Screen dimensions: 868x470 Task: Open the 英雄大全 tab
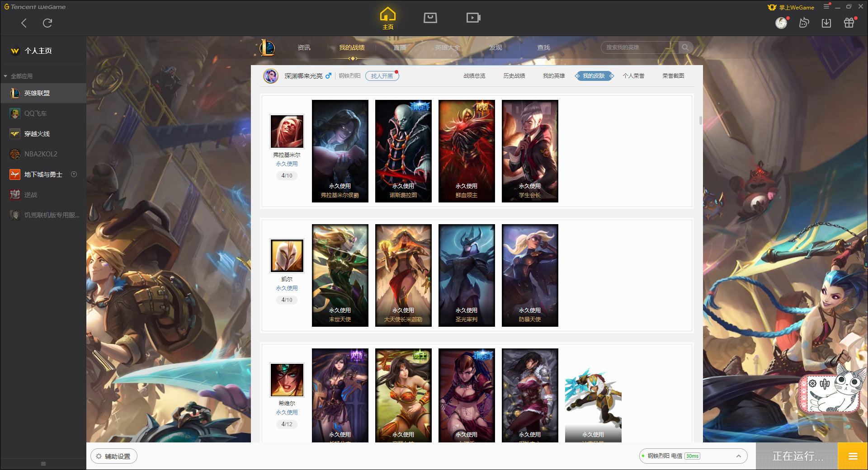(x=448, y=47)
